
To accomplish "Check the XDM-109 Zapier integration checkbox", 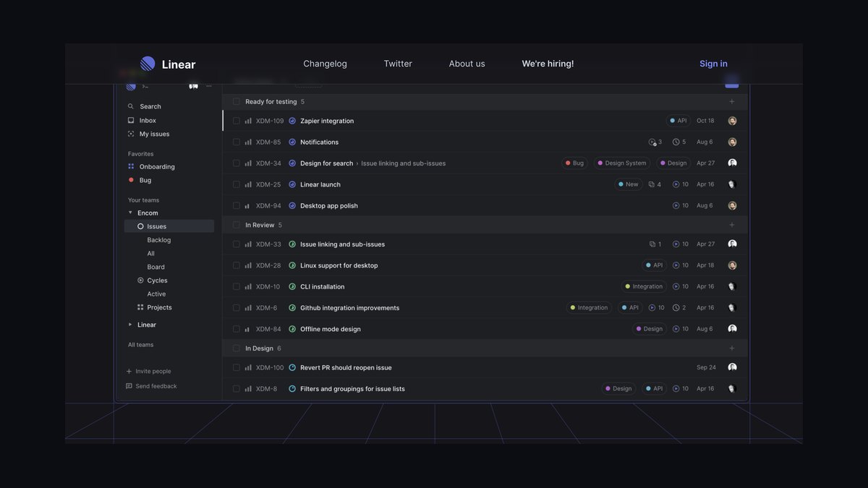I will (x=237, y=121).
